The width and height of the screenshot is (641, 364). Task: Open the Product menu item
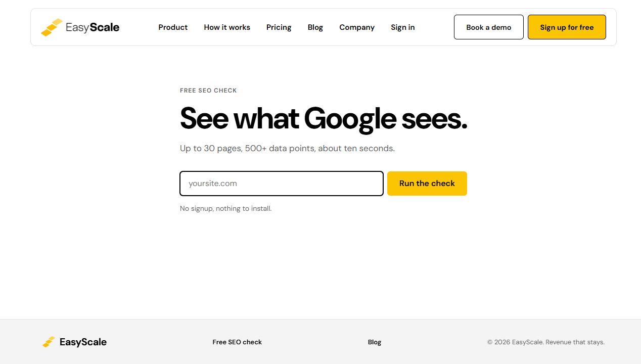173,27
